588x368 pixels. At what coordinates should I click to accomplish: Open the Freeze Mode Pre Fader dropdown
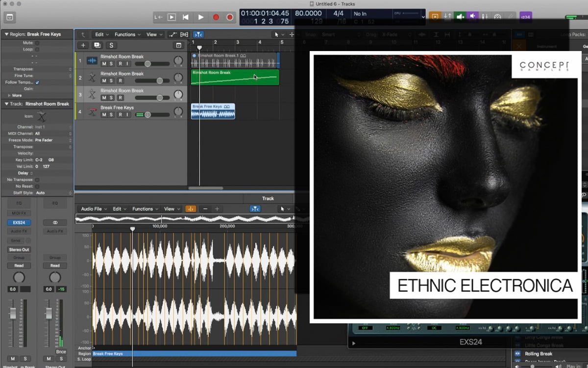(53, 140)
